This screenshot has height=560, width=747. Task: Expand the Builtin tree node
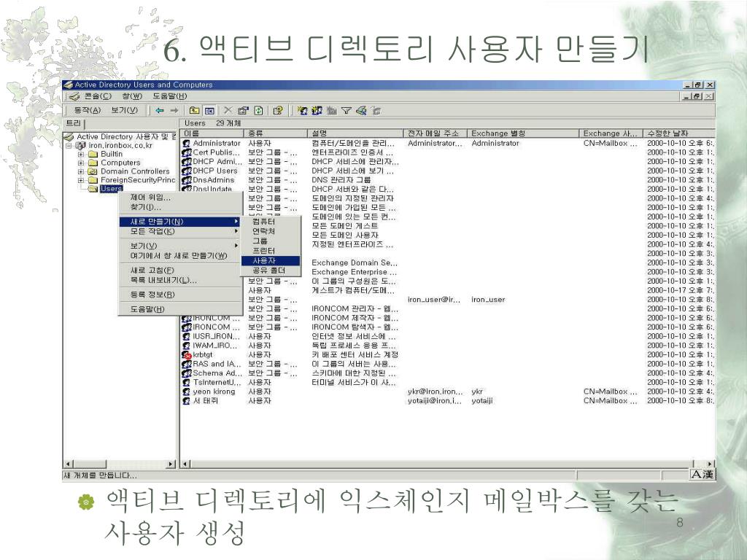pos(80,155)
